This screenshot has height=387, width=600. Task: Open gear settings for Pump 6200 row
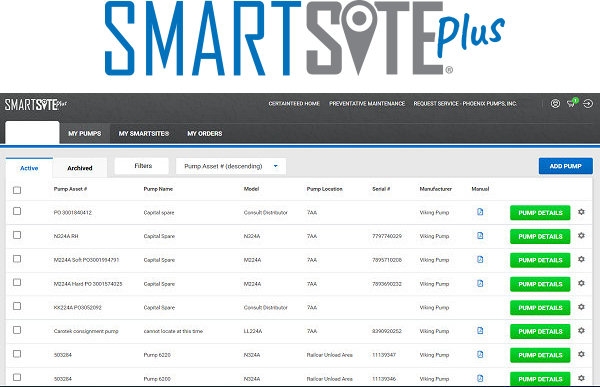(x=581, y=378)
